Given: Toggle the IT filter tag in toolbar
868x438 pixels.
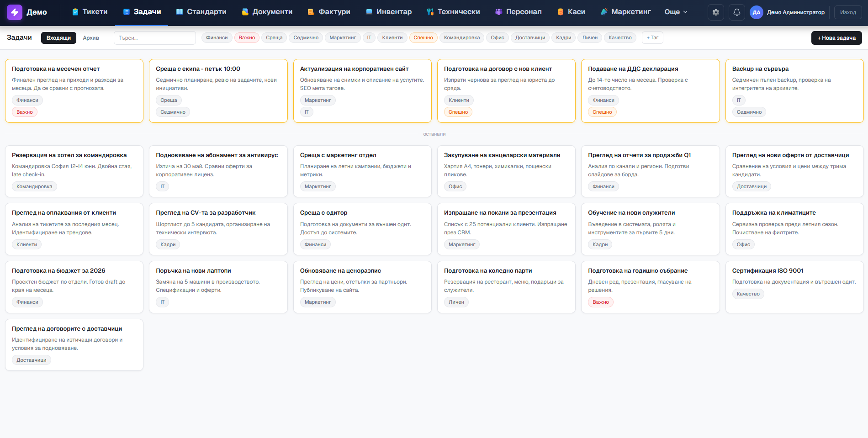Looking at the screenshot, I should [x=369, y=37].
